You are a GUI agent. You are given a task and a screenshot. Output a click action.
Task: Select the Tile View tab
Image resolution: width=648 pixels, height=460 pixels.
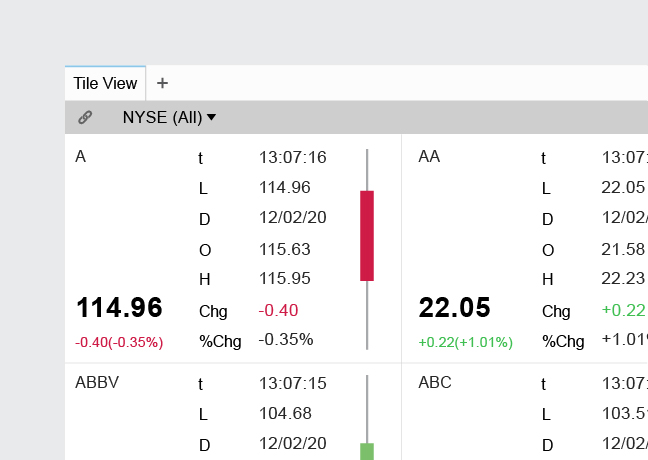(105, 83)
